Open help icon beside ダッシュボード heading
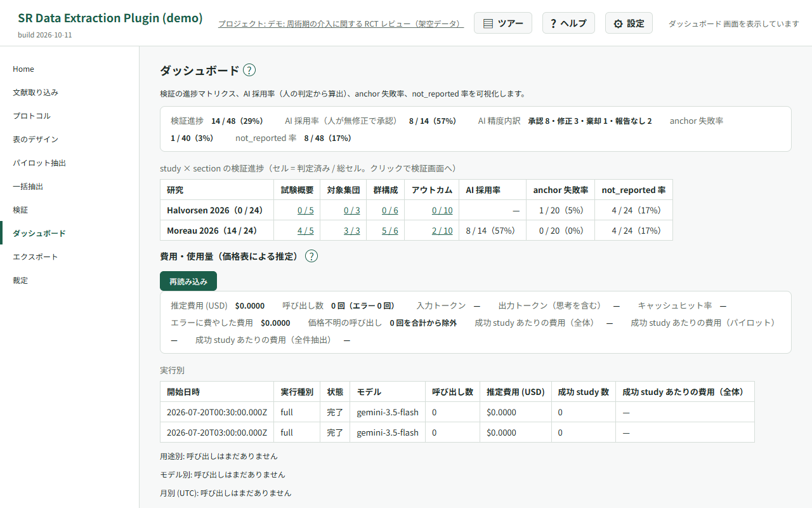This screenshot has height=508, width=812. coord(249,70)
